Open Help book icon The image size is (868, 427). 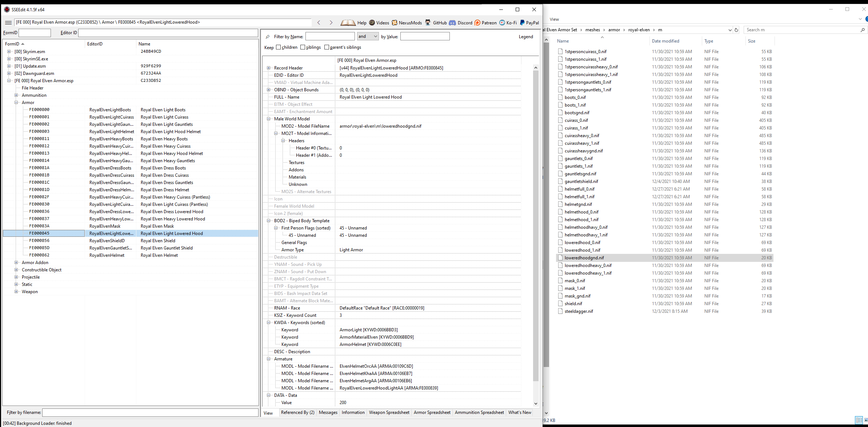click(x=348, y=23)
